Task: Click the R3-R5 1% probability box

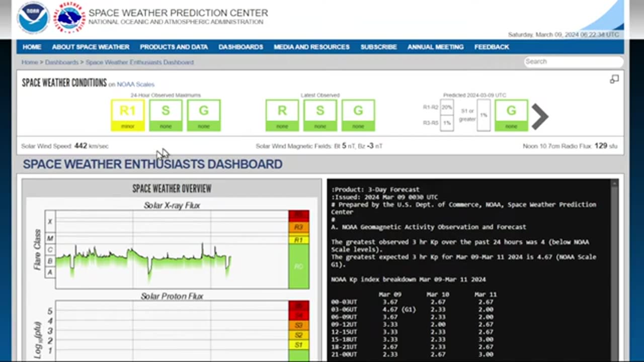Action: (447, 123)
